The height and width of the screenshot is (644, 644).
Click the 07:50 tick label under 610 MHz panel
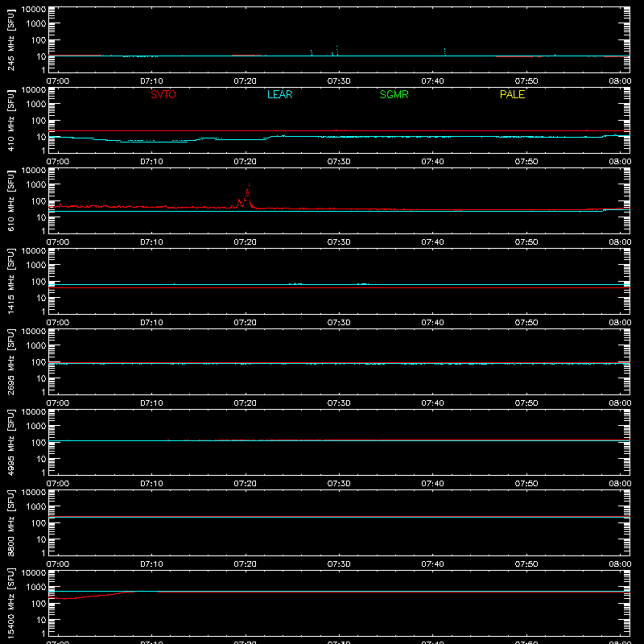pos(526,242)
